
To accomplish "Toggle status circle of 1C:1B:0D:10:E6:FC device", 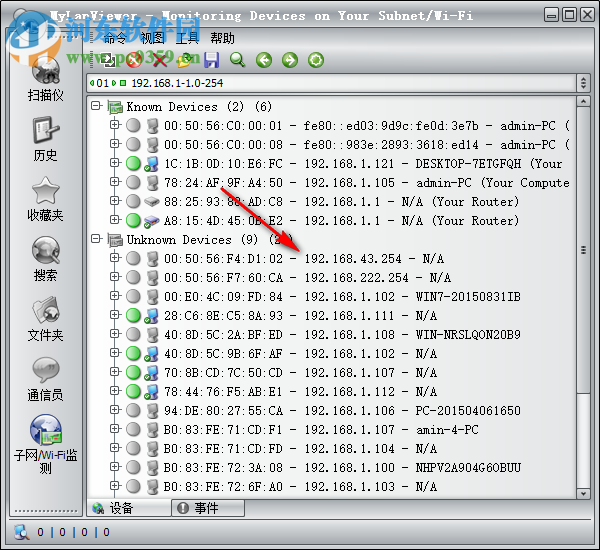I will (133, 163).
